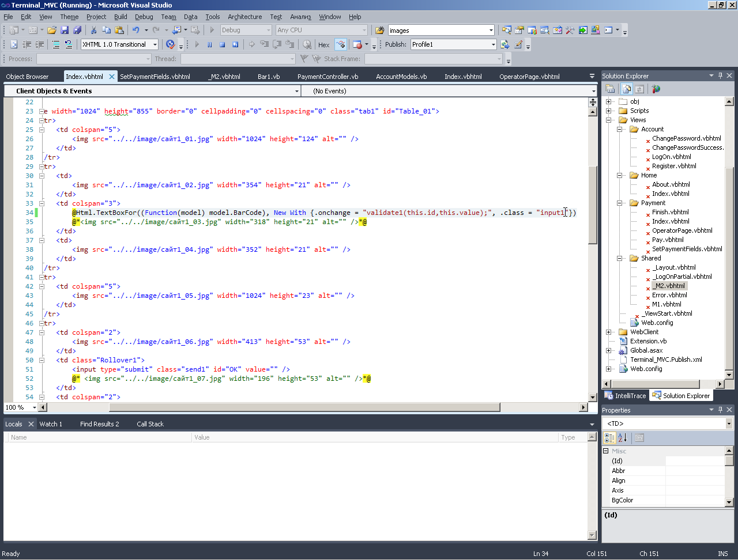
Task: Switch Properties panel to Alphabetical sort
Action: click(x=623, y=438)
